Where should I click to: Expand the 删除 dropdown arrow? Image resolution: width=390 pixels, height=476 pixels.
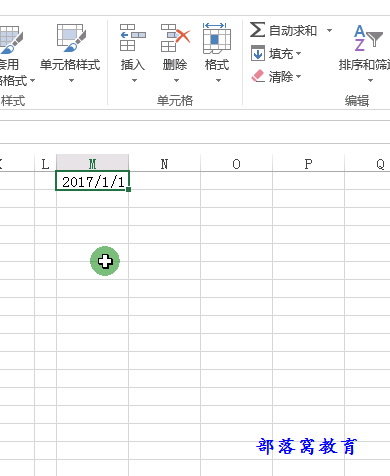point(176,80)
